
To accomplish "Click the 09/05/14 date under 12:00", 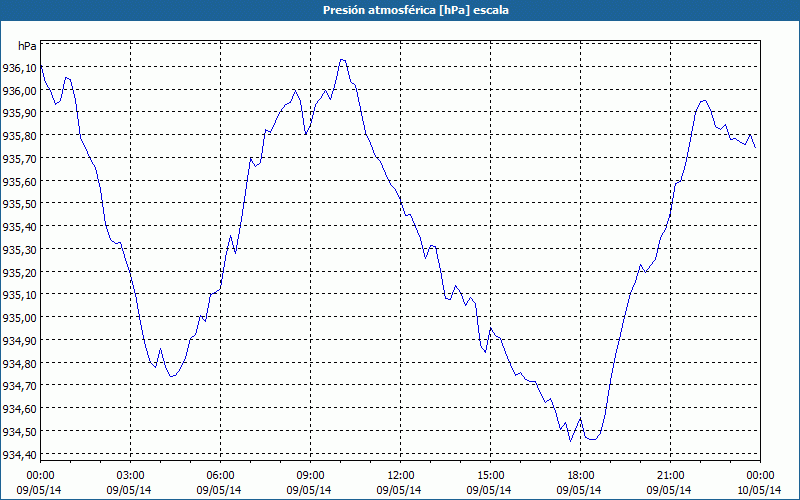I will click(x=399, y=490).
